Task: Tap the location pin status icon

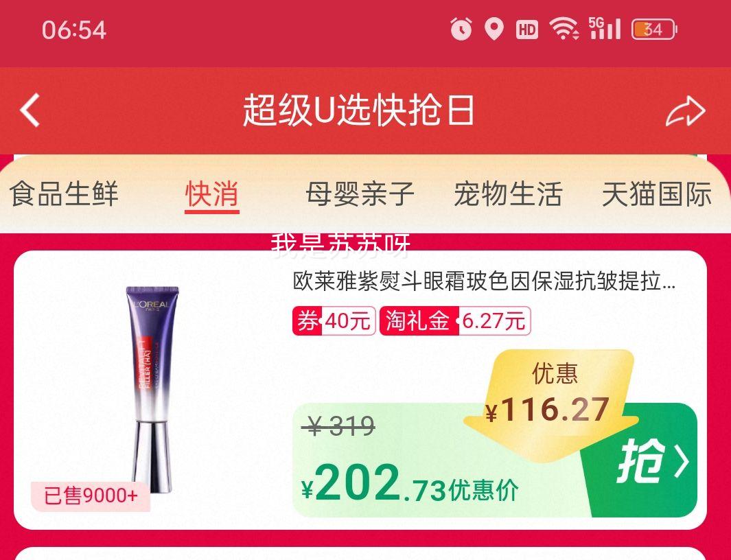Action: pyautogui.click(x=494, y=29)
